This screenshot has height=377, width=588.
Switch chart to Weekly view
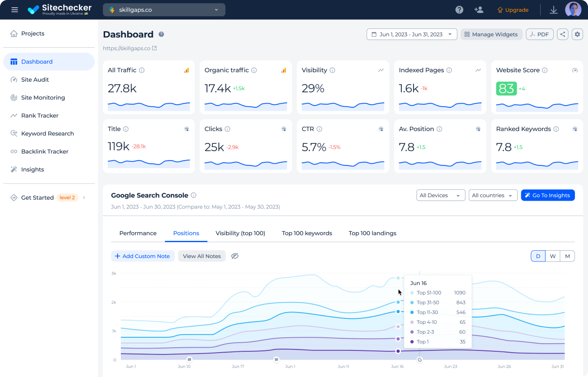coord(553,256)
